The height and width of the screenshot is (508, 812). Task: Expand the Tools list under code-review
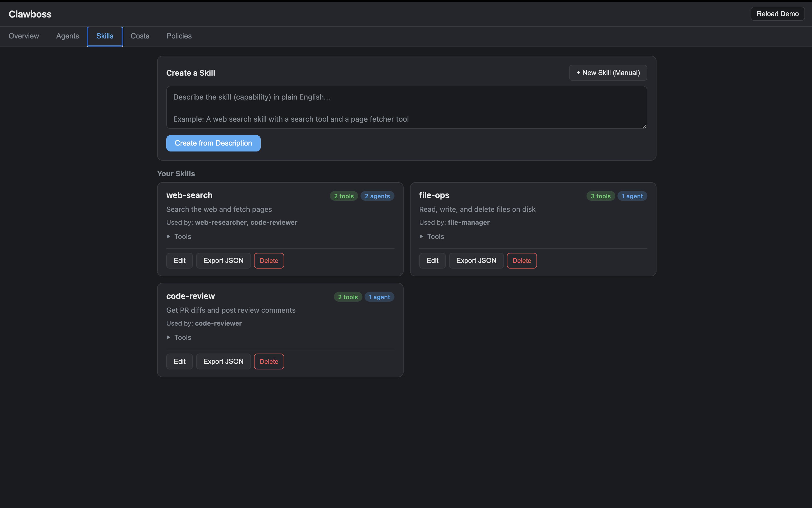click(179, 337)
